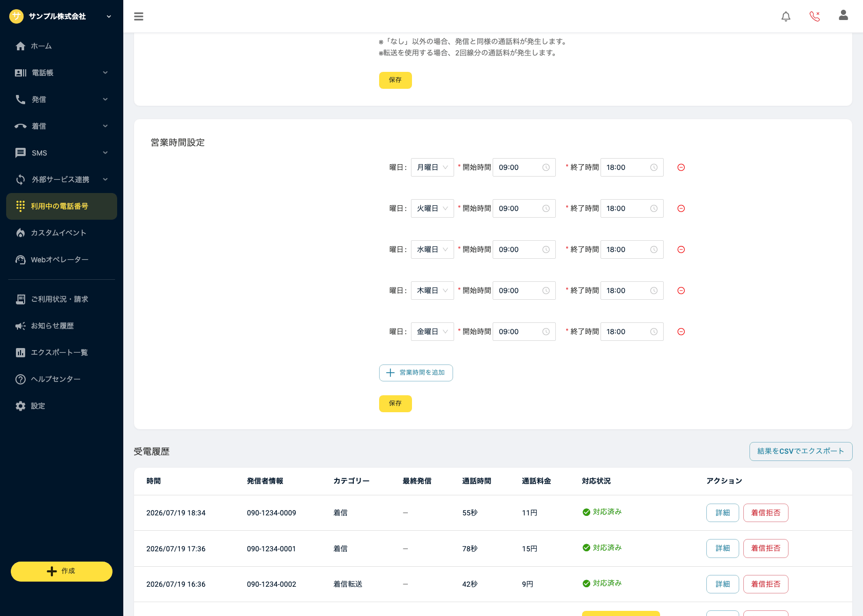Click the 通話料金 column header

(536, 481)
